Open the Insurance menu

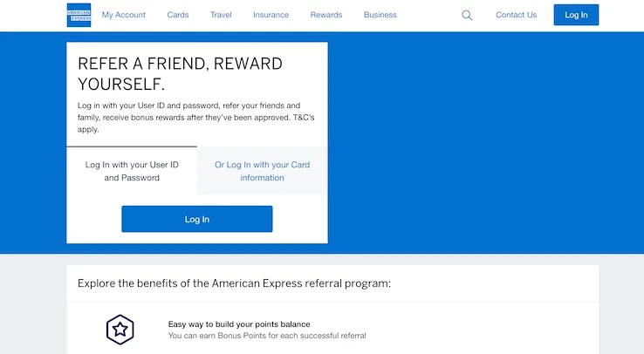click(271, 15)
